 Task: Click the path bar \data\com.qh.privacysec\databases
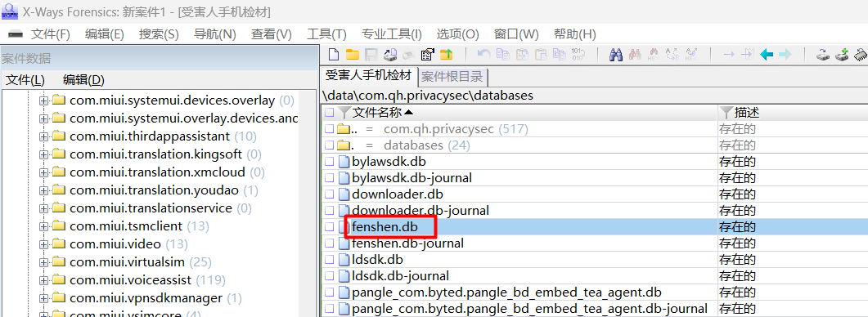pyautogui.click(x=427, y=95)
